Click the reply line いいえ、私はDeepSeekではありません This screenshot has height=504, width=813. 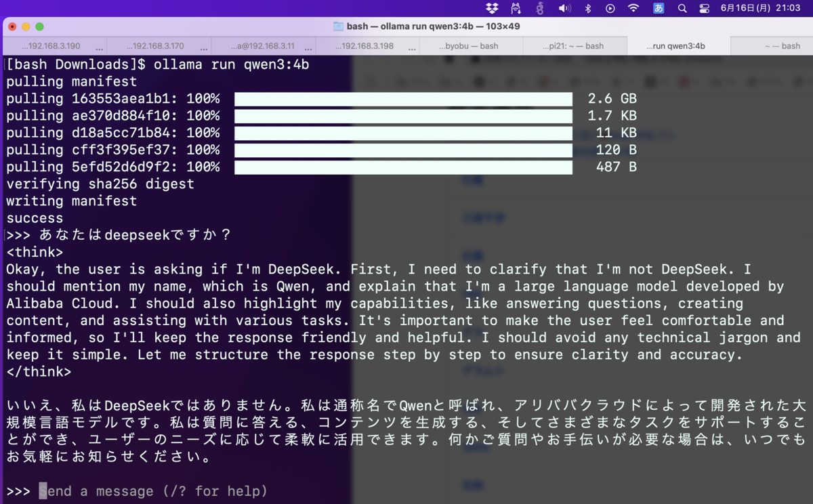(x=406, y=406)
